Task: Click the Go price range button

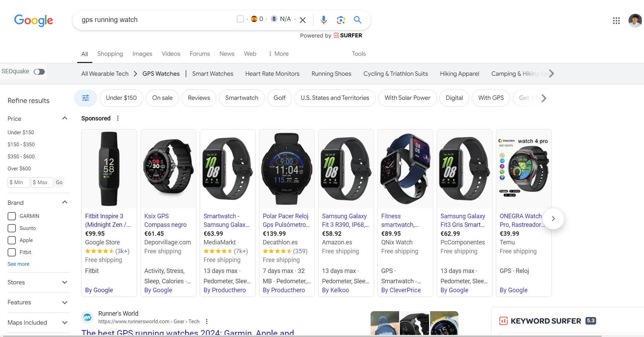Action: coord(59,182)
